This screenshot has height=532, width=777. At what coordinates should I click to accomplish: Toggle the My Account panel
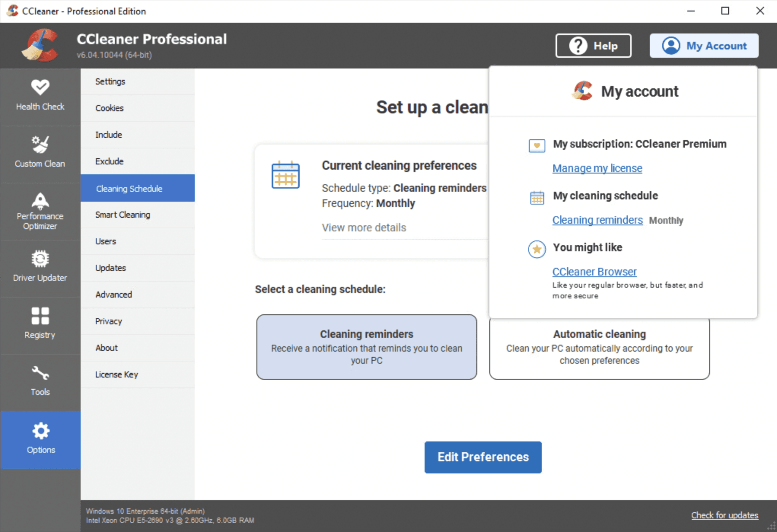704,46
